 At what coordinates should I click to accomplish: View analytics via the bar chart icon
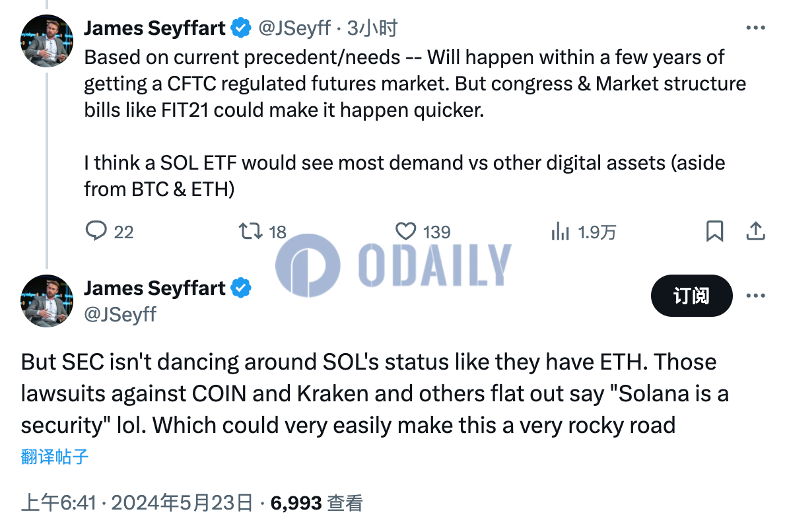[560, 232]
